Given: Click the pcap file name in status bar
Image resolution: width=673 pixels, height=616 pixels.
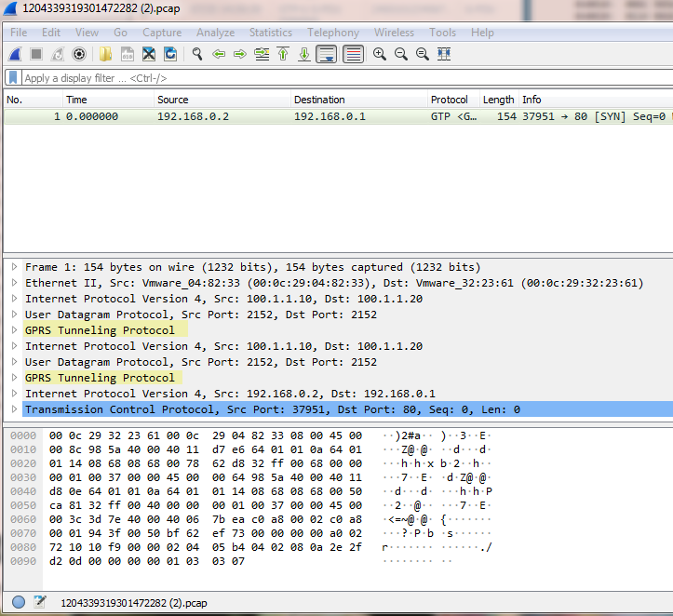Looking at the screenshot, I should [x=134, y=603].
